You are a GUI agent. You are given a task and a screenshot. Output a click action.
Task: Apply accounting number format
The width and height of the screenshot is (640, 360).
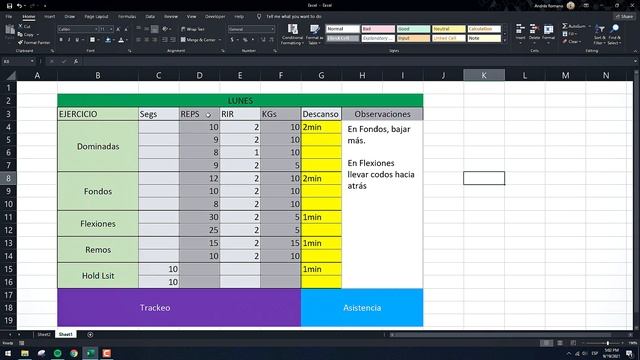pos(232,40)
